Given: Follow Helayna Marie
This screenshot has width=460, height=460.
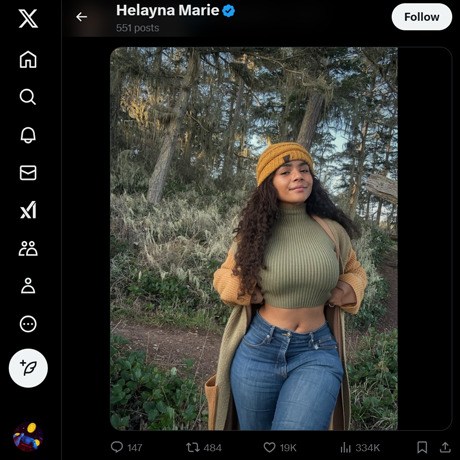Looking at the screenshot, I should click(x=422, y=17).
